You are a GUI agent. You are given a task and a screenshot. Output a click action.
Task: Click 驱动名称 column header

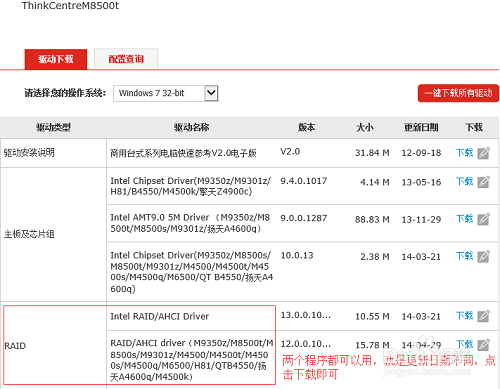click(x=191, y=127)
